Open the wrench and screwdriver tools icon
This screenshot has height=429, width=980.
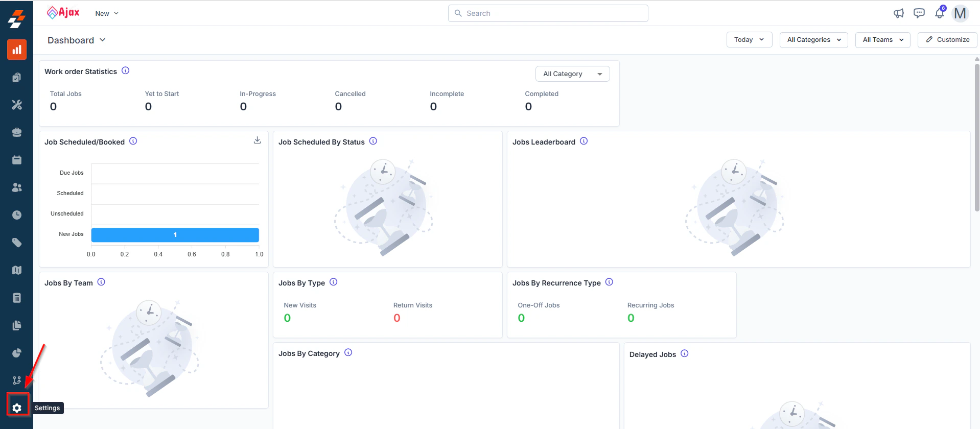pos(17,105)
